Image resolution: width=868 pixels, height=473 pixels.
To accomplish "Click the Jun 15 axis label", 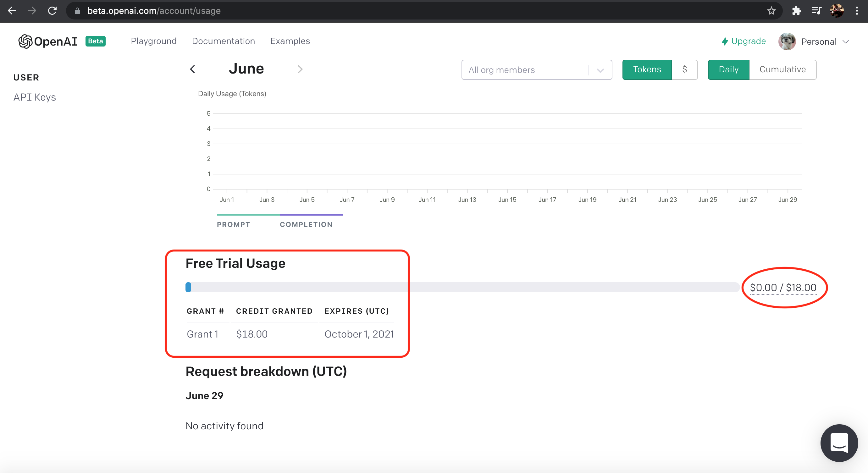I will (507, 200).
